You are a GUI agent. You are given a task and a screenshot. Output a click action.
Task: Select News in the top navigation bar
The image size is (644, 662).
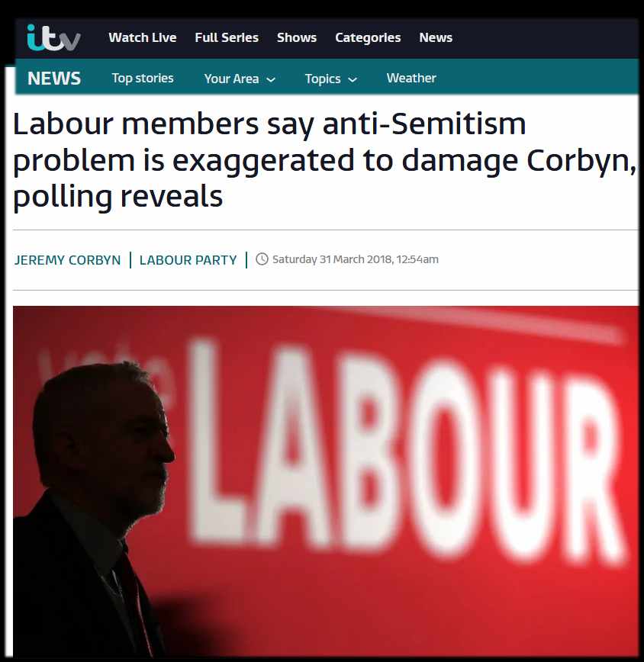(436, 37)
